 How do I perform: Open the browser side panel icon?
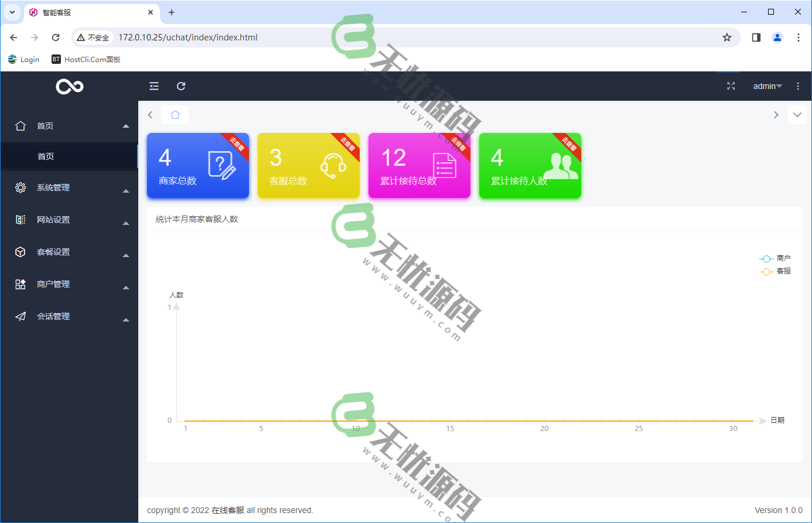756,37
